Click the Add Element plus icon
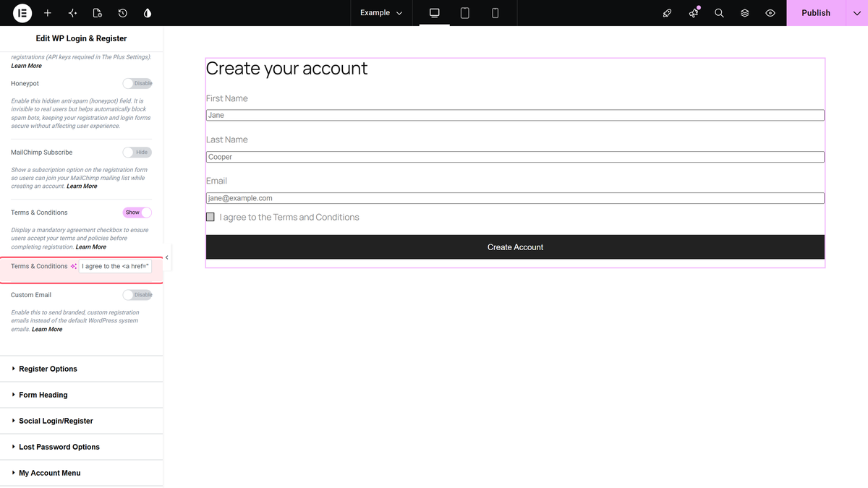Image resolution: width=868 pixels, height=488 pixels. click(48, 13)
